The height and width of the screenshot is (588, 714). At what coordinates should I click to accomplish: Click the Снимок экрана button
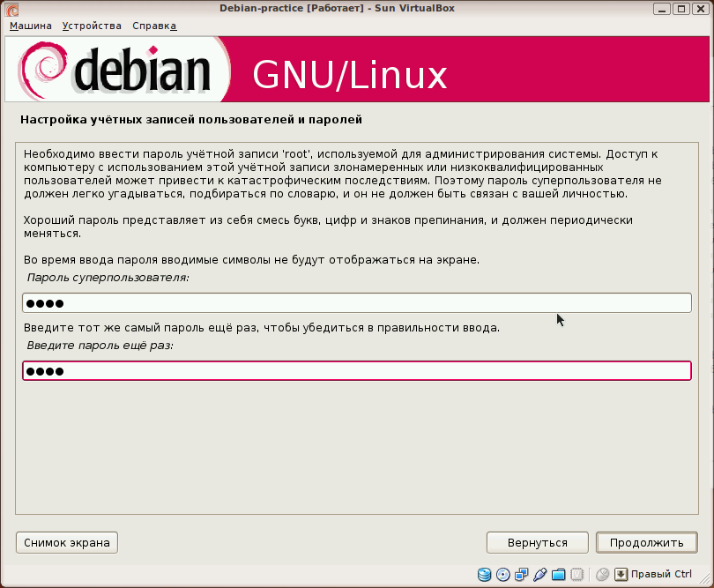point(66,542)
